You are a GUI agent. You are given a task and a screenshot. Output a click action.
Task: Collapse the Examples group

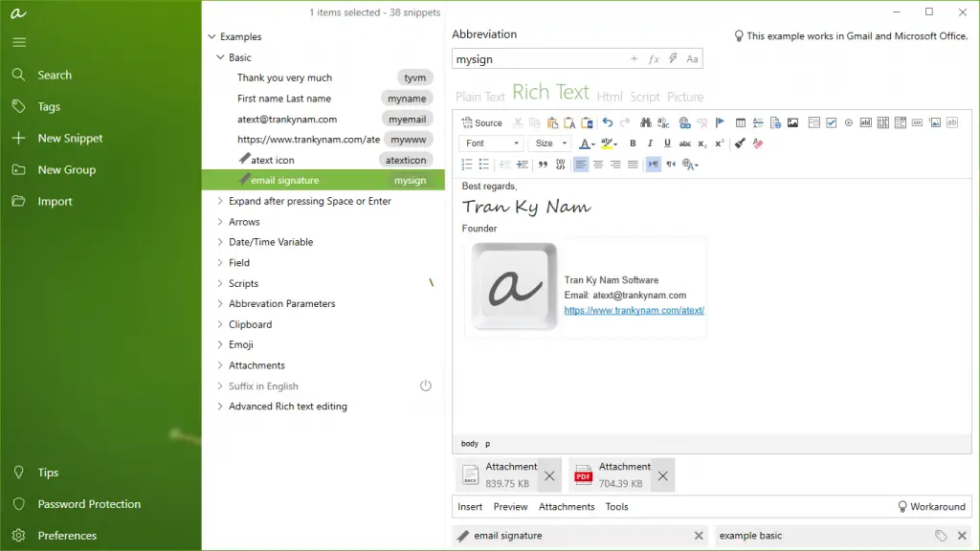tap(212, 37)
